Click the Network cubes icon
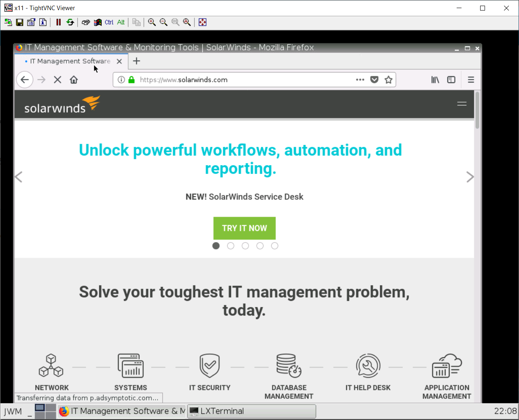This screenshot has height=420, width=519. click(x=51, y=365)
